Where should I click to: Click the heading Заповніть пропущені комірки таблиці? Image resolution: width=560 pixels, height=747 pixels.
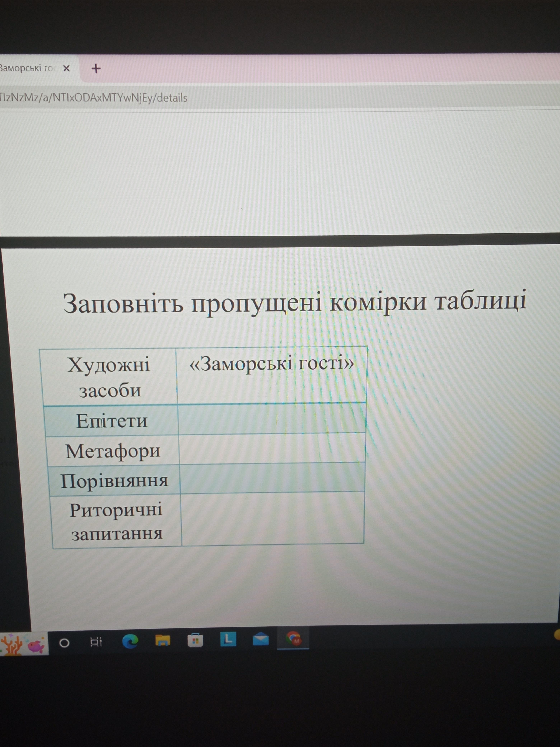pos(294,302)
